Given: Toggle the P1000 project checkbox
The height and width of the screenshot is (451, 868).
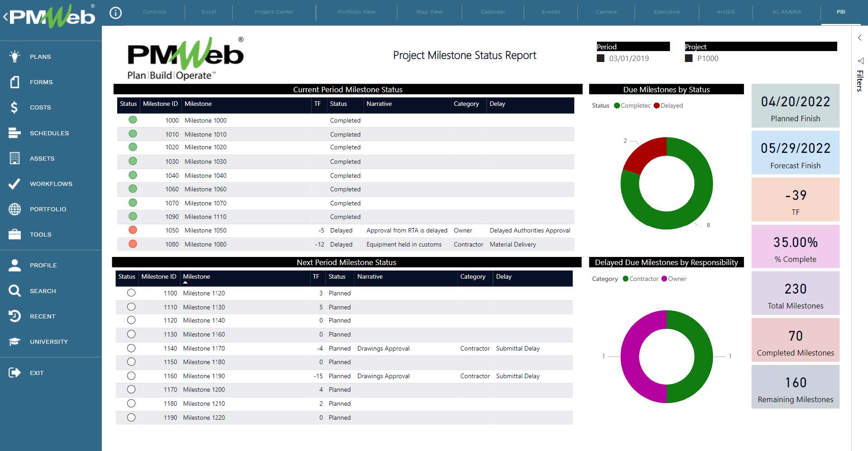Looking at the screenshot, I should click(x=689, y=58).
